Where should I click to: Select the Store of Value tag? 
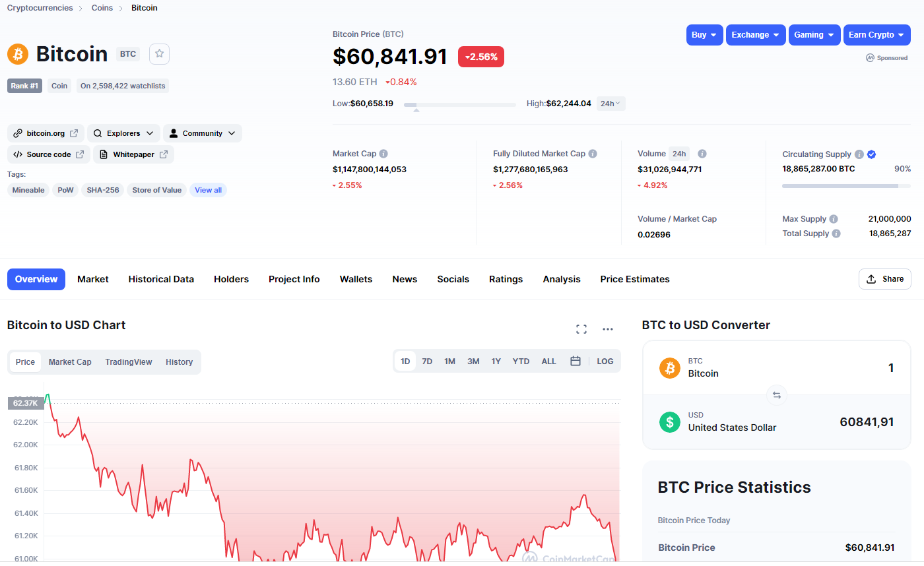(156, 190)
